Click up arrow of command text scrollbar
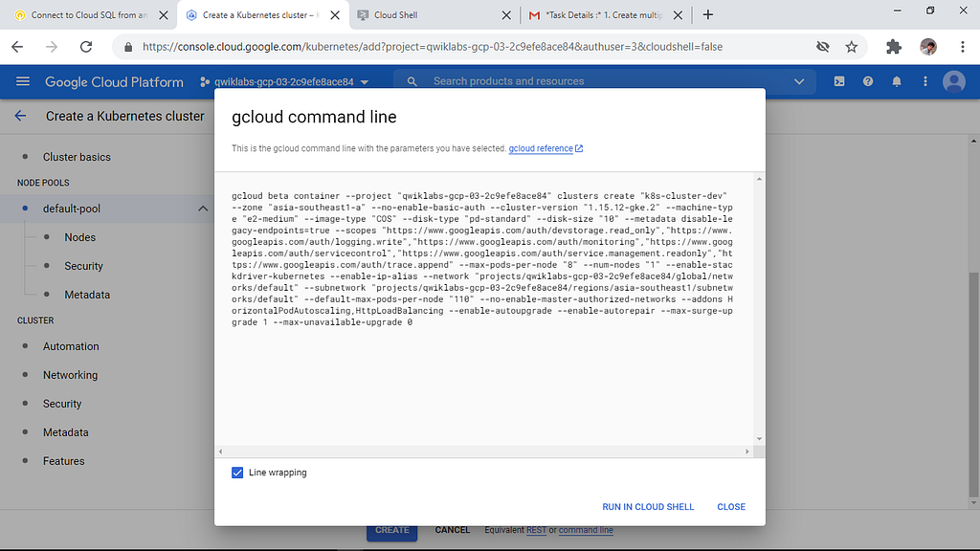Viewport: 980px width, 551px height. coord(759,179)
